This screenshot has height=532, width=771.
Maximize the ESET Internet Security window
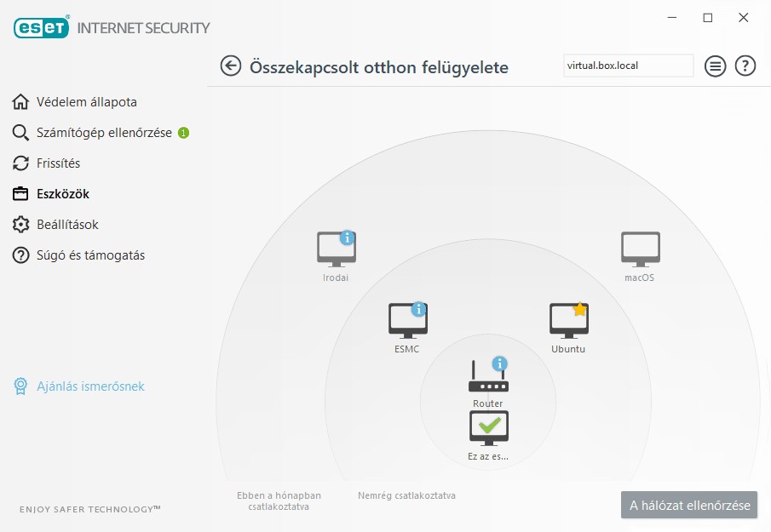tap(708, 18)
